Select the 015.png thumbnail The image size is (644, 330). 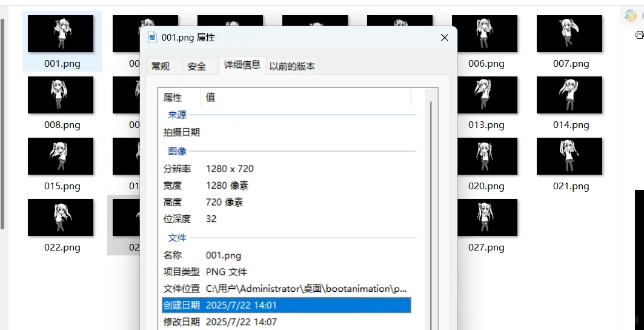pyautogui.click(x=61, y=157)
